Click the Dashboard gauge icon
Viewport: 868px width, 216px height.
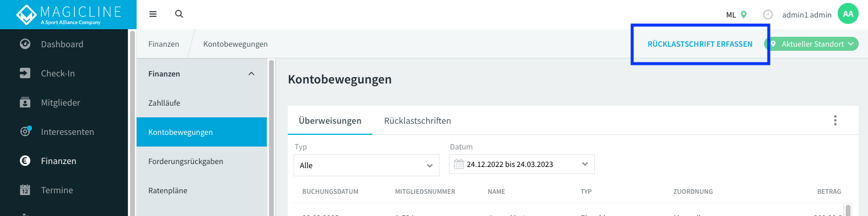coord(25,44)
